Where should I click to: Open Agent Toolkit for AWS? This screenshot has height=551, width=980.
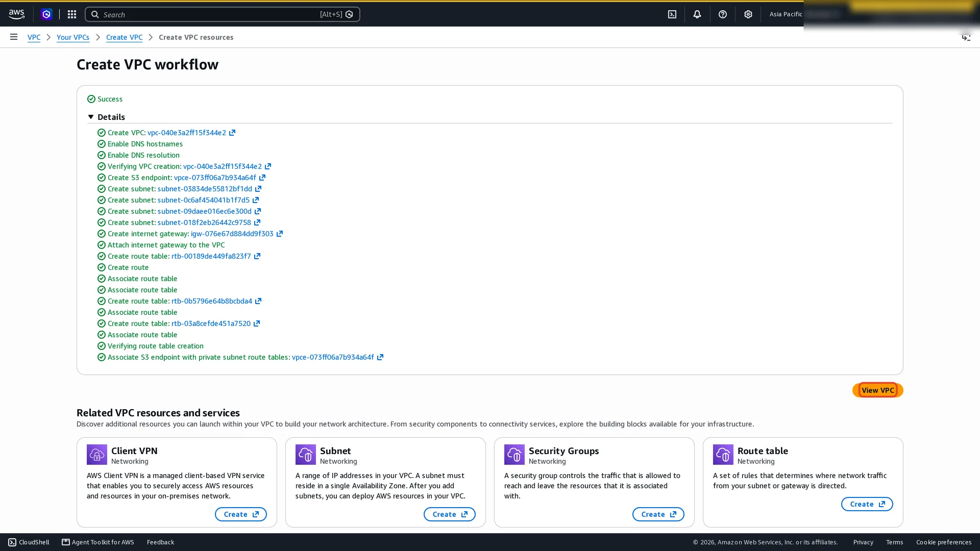98,542
